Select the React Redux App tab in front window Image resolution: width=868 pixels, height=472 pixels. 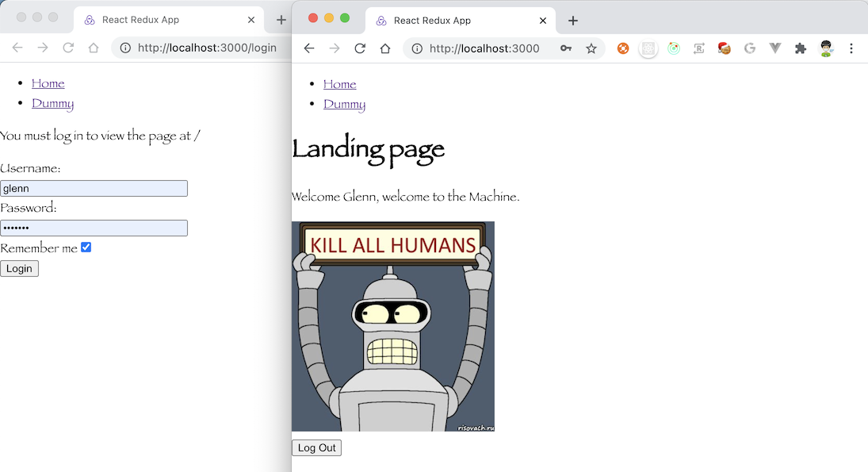point(461,21)
